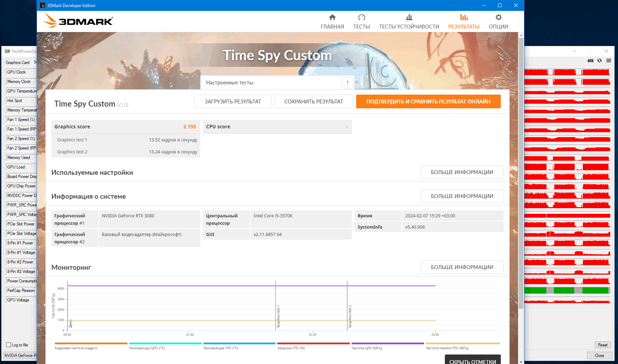The height and width of the screenshot is (364, 618).
Task: Click СКРЫТЬ ОТМЕТКИ button
Action: tap(473, 360)
